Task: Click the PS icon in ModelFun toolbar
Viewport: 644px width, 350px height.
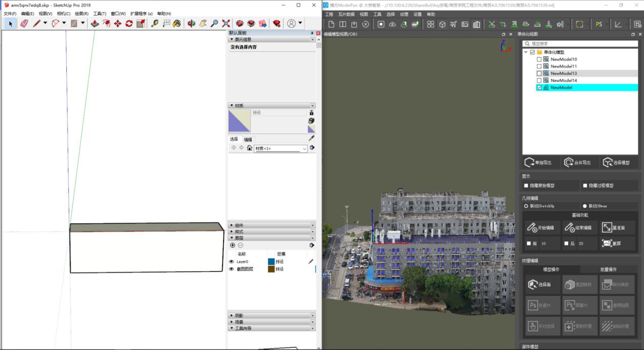Action: pyautogui.click(x=599, y=24)
